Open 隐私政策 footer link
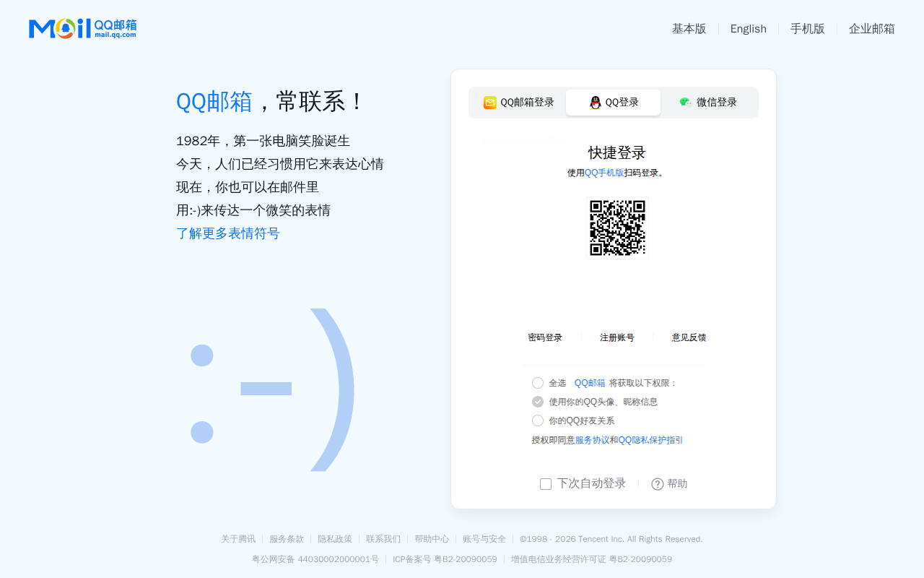924x578 pixels. pyautogui.click(x=335, y=539)
